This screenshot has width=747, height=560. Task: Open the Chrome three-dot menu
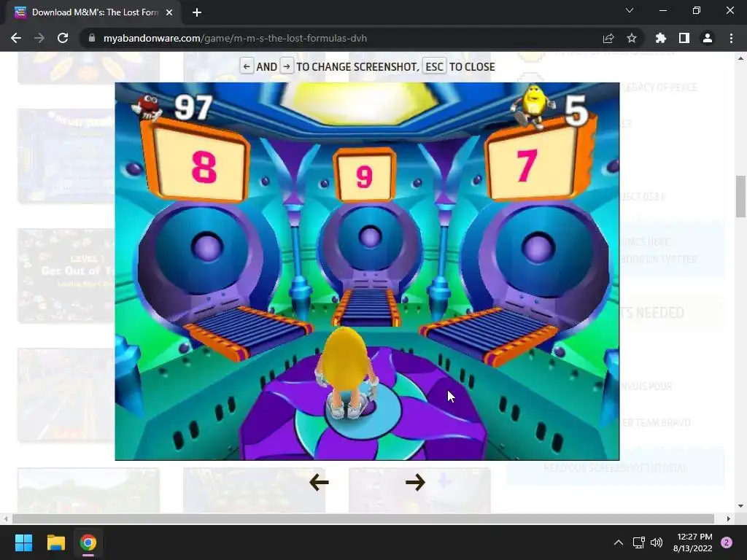731,38
